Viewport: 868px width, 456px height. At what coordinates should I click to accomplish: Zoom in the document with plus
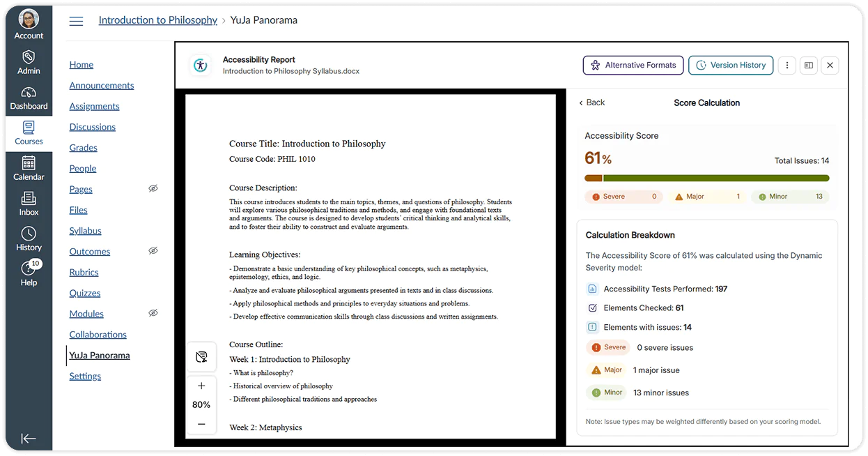pyautogui.click(x=201, y=386)
